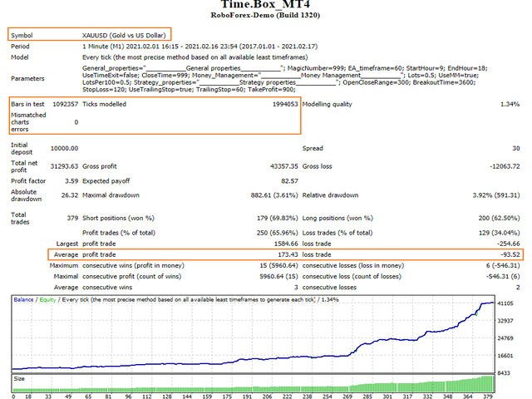Click the Model value Every tick text
This screenshot has height=399, width=532.
point(195,57)
